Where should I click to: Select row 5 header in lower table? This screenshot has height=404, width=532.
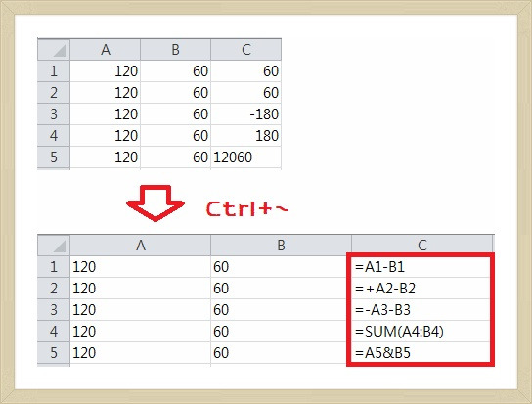pos(54,352)
